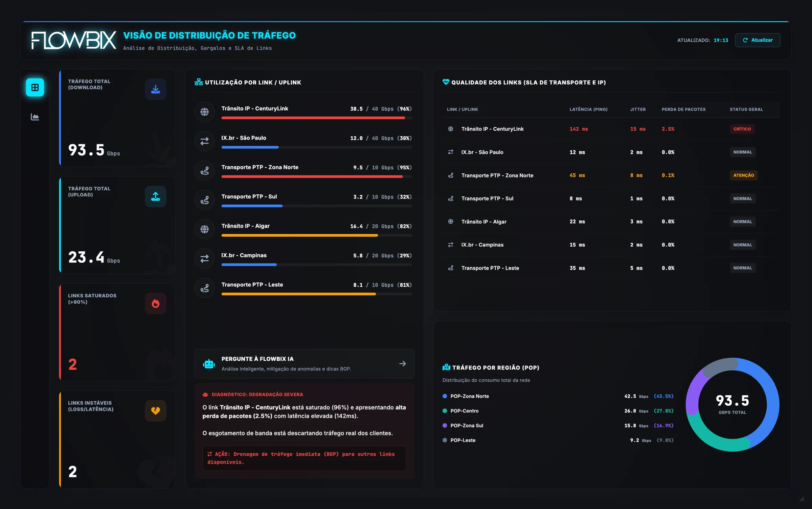Click the globe icon in Trânsito IP - Algar SLA row
Image resolution: width=812 pixels, height=509 pixels.
pyautogui.click(x=451, y=221)
